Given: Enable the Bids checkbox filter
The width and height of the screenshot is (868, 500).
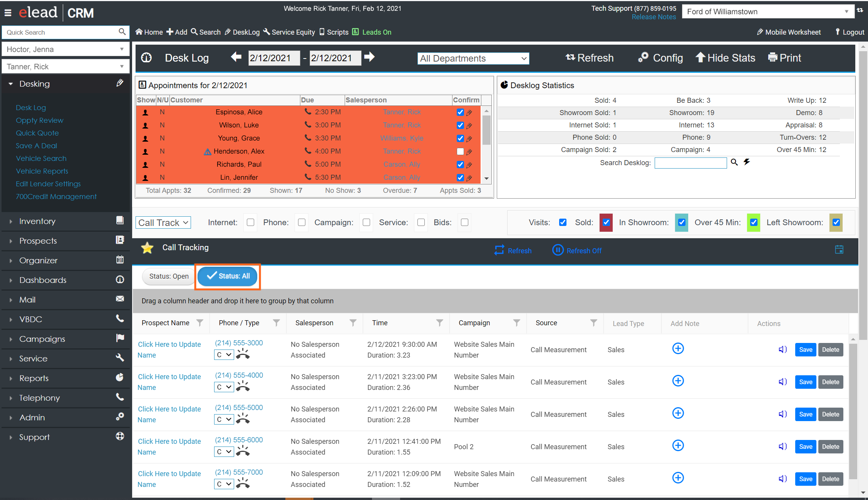Looking at the screenshot, I should 464,222.
